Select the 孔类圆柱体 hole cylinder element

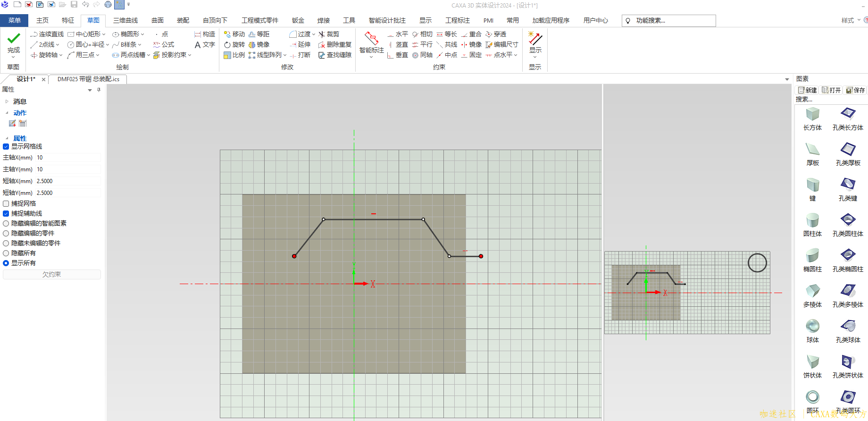coord(848,225)
